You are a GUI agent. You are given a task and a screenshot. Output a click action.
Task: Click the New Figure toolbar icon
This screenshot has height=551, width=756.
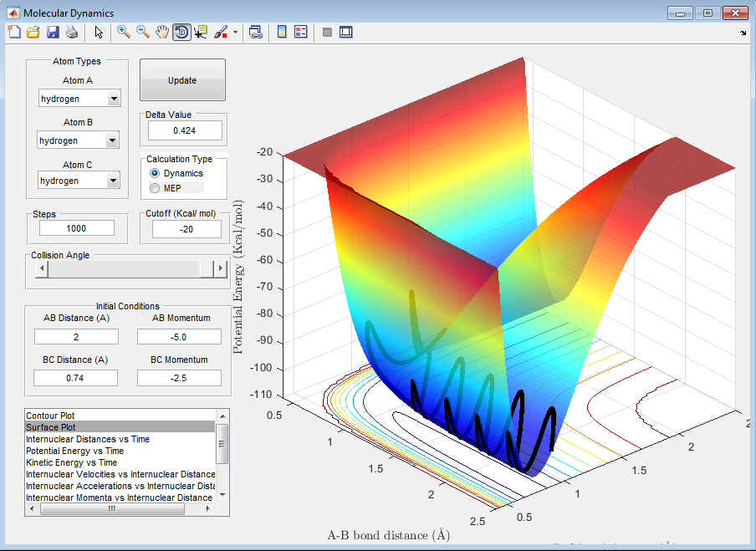click(x=14, y=33)
